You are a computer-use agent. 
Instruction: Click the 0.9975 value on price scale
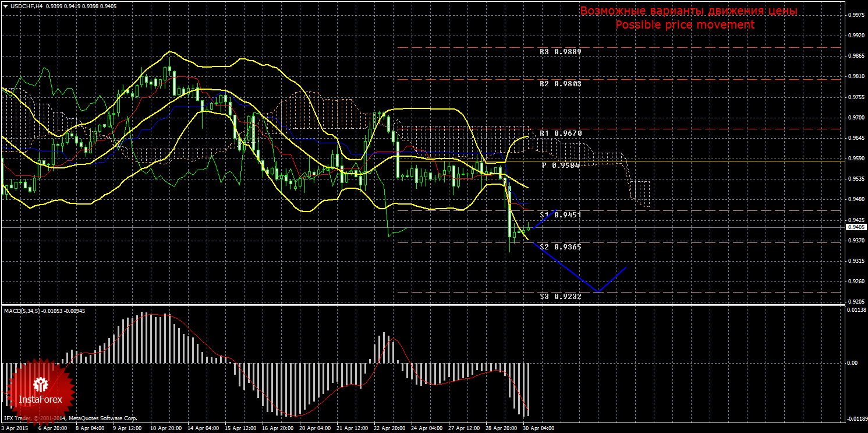tap(855, 15)
